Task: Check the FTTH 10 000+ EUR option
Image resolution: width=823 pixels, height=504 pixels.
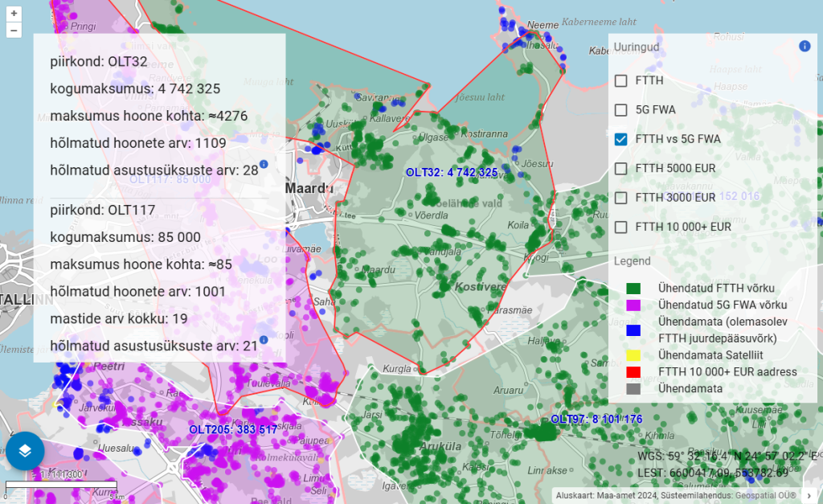Action: pyautogui.click(x=621, y=227)
